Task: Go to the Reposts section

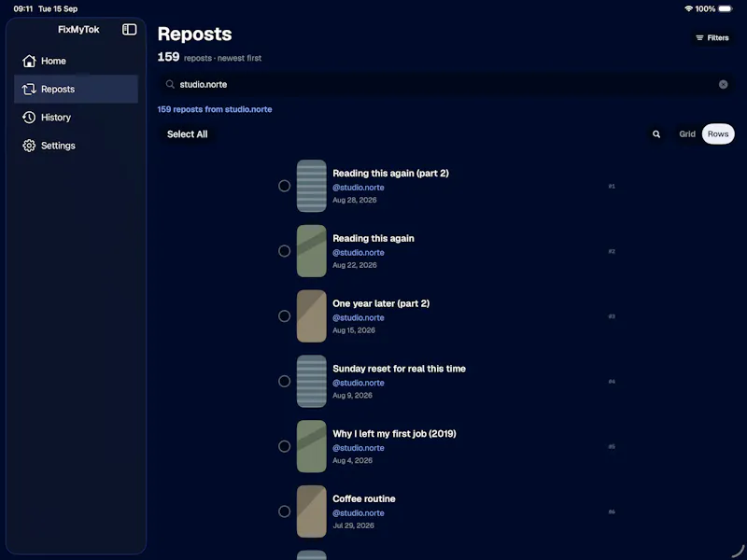Action: click(76, 89)
